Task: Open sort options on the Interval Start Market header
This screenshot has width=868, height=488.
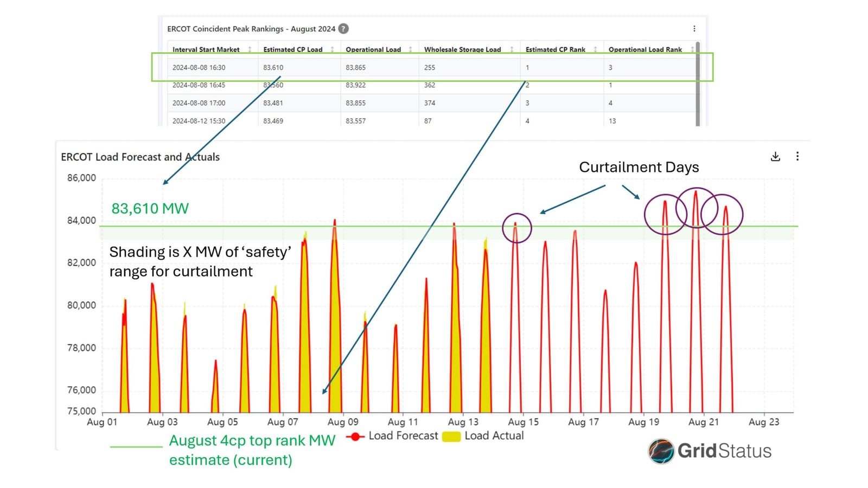Action: click(249, 49)
